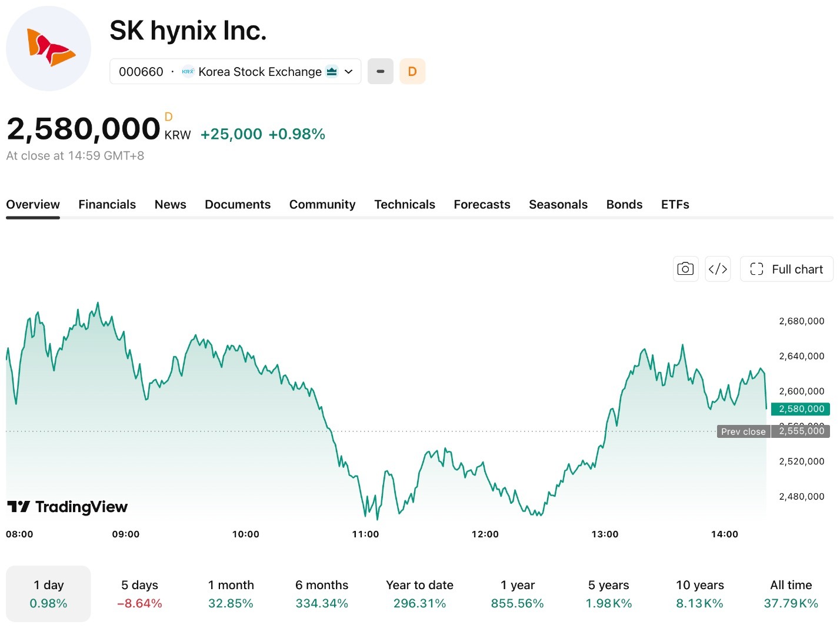
Task: Click the large 2,580,000 price heading
Action: (84, 129)
